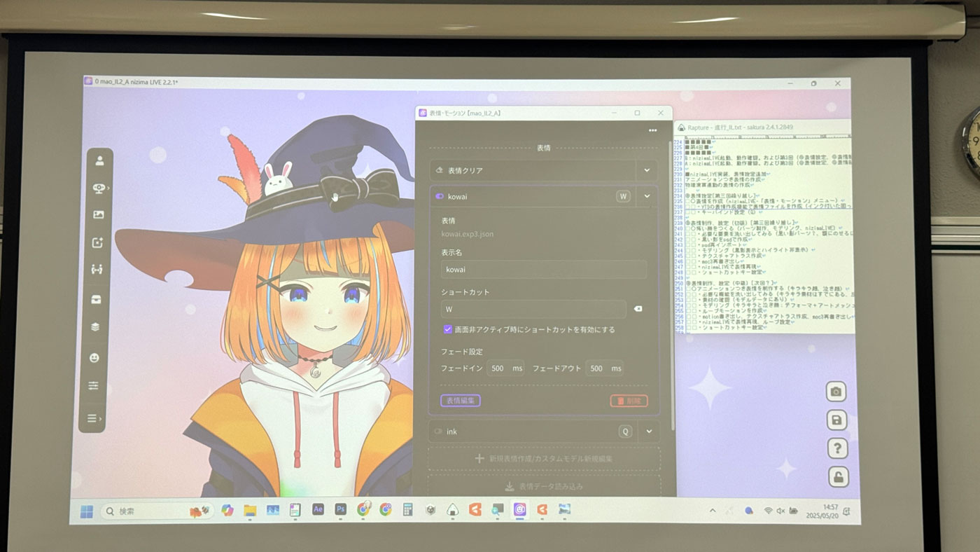Open File Explorer folder in taskbar

250,510
